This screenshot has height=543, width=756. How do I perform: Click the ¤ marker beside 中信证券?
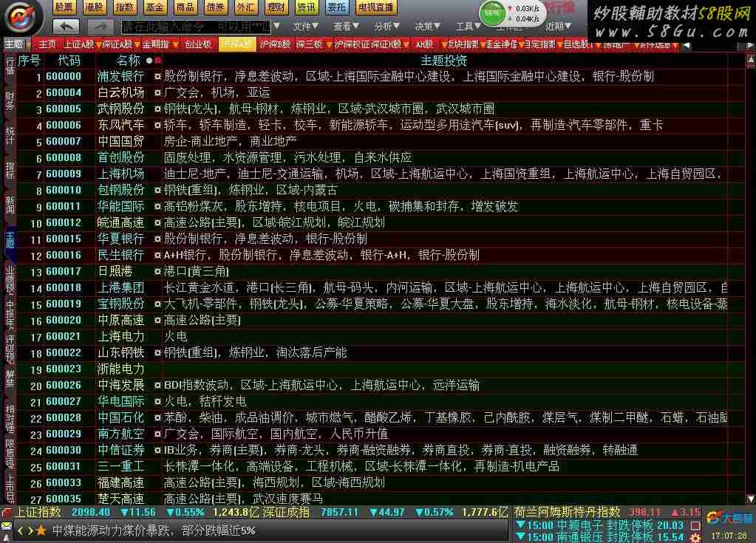click(x=157, y=451)
